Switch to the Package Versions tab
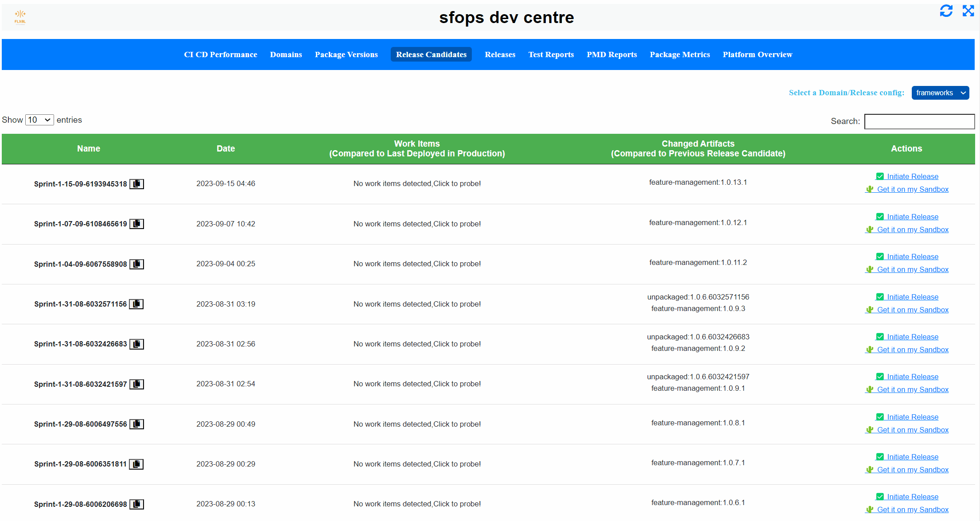This screenshot has height=521, width=980. pos(346,54)
